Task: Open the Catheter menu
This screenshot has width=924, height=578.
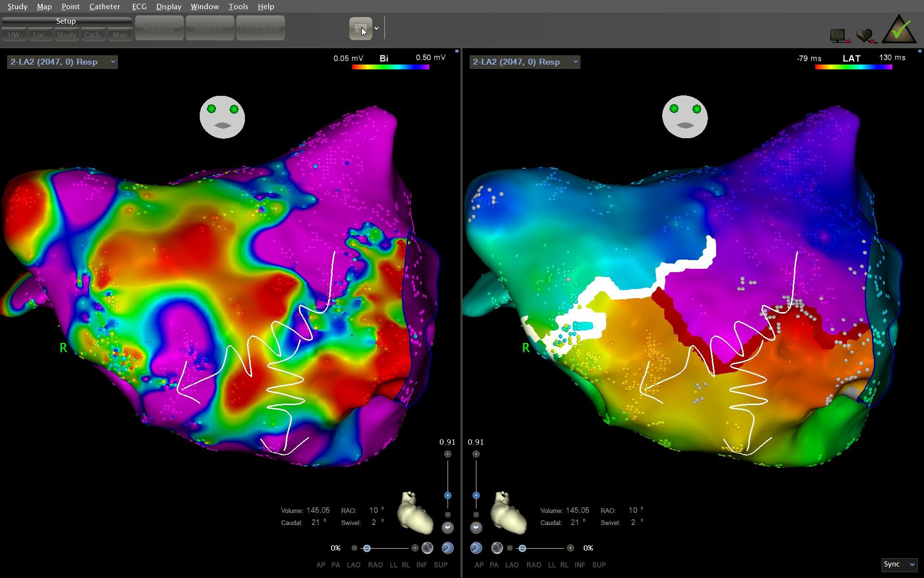Action: [x=104, y=7]
